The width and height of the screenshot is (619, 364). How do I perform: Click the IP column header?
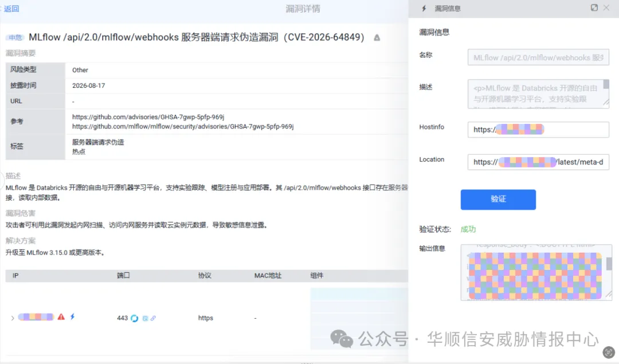pyautogui.click(x=15, y=276)
